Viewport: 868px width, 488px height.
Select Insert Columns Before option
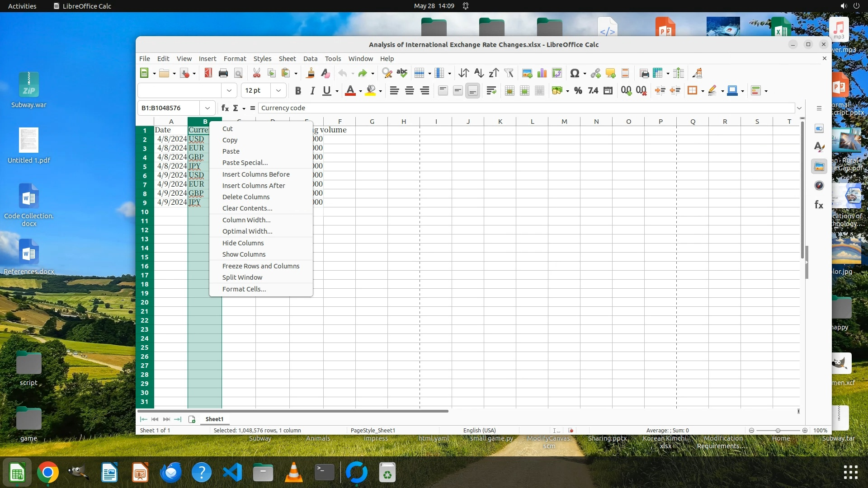point(256,174)
